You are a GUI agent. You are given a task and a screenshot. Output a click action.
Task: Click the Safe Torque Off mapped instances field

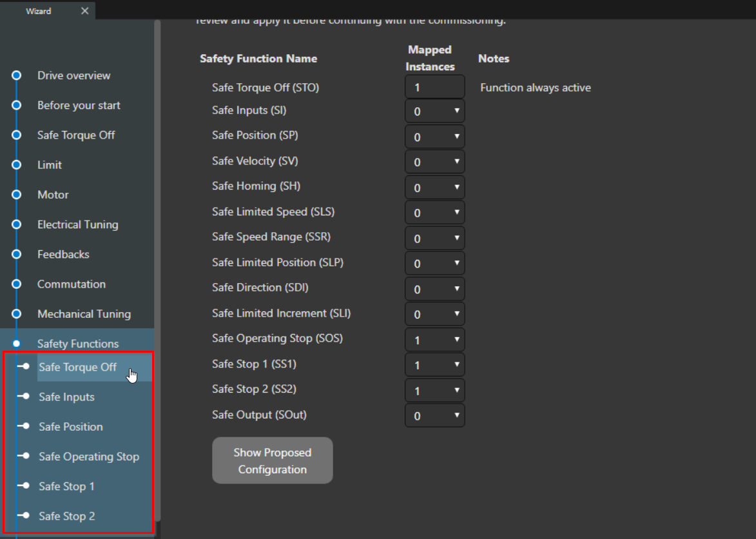pyautogui.click(x=434, y=87)
